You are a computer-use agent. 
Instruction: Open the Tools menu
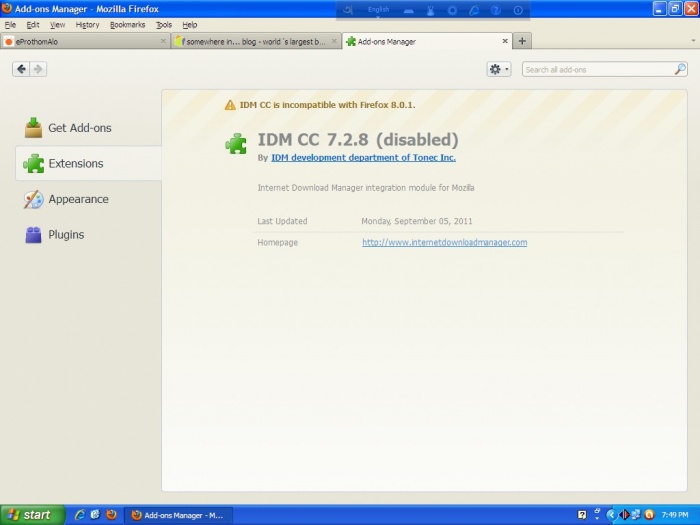(x=164, y=25)
